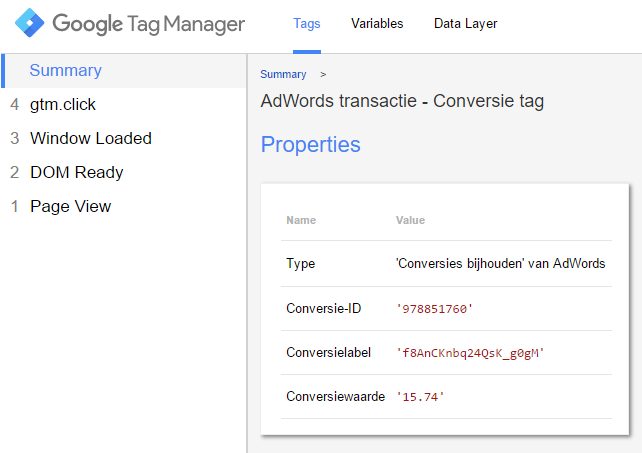Go to the Data Layer tab
Screen dimensions: 642x453
pos(465,24)
